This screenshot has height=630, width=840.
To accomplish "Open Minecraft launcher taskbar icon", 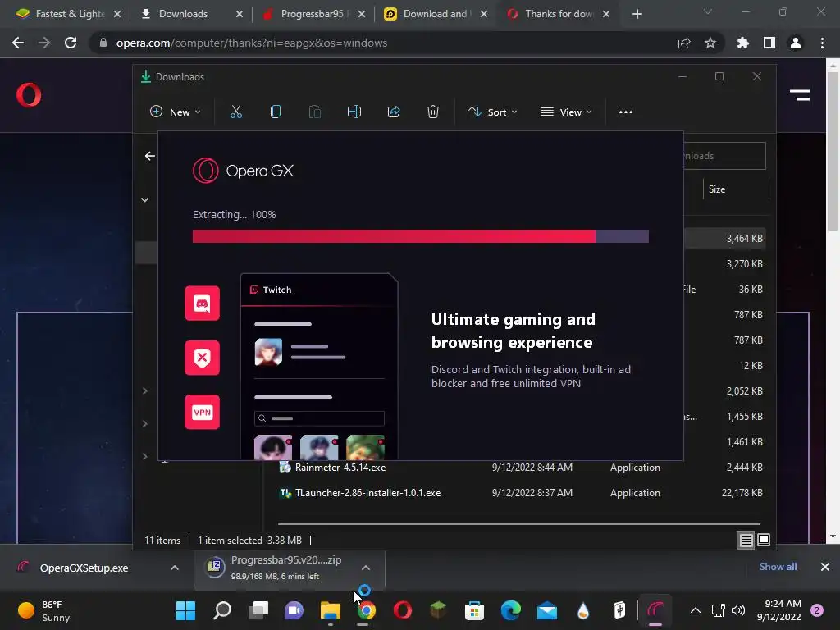I will (438, 610).
